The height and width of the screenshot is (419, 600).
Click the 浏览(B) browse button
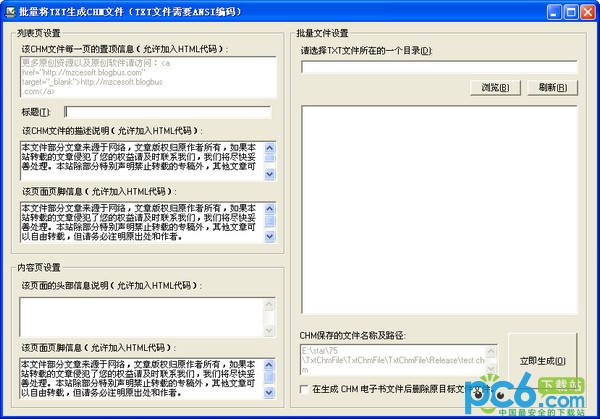495,88
